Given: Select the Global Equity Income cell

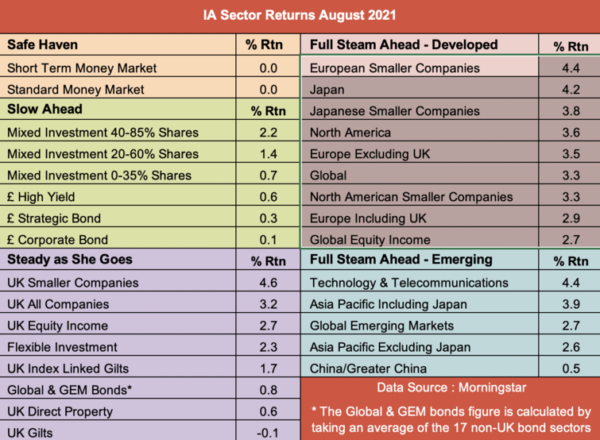Looking at the screenshot, I should tap(369, 240).
